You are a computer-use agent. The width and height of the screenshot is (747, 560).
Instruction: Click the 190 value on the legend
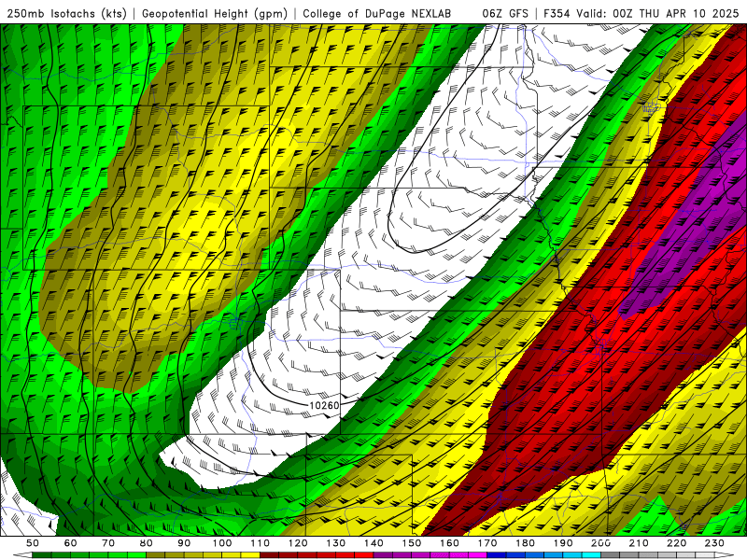click(563, 543)
